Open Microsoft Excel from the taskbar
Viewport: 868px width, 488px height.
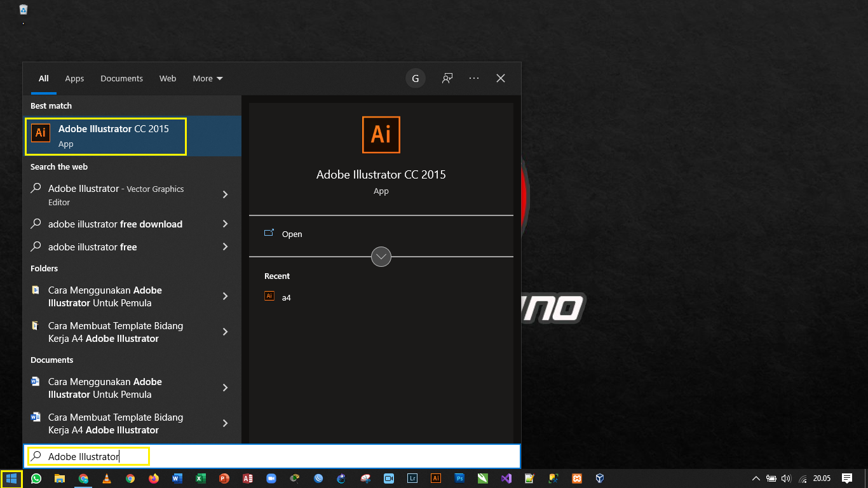click(x=201, y=478)
